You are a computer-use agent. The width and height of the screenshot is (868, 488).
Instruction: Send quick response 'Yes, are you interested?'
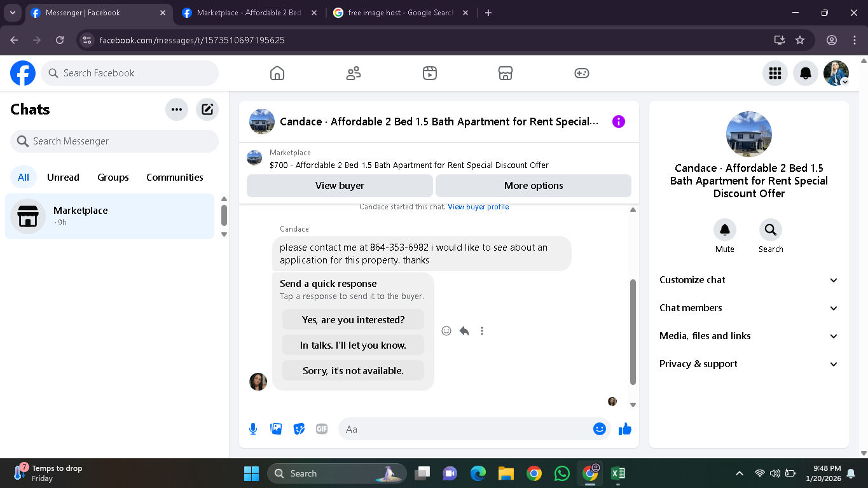[x=353, y=320]
